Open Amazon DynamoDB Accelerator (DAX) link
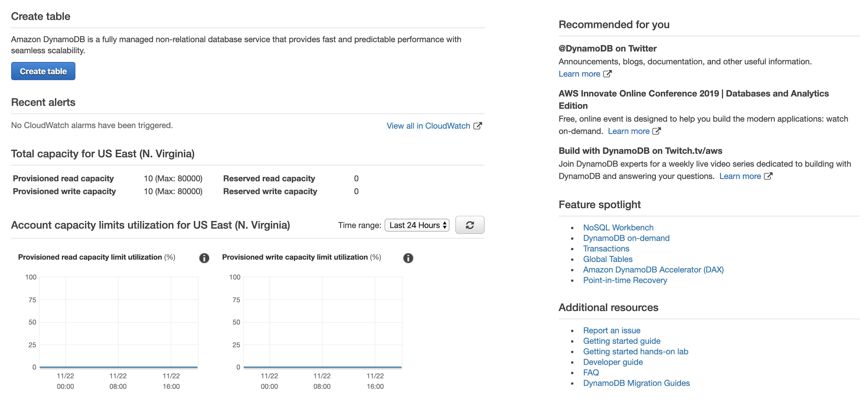The height and width of the screenshot is (404, 868). click(653, 269)
